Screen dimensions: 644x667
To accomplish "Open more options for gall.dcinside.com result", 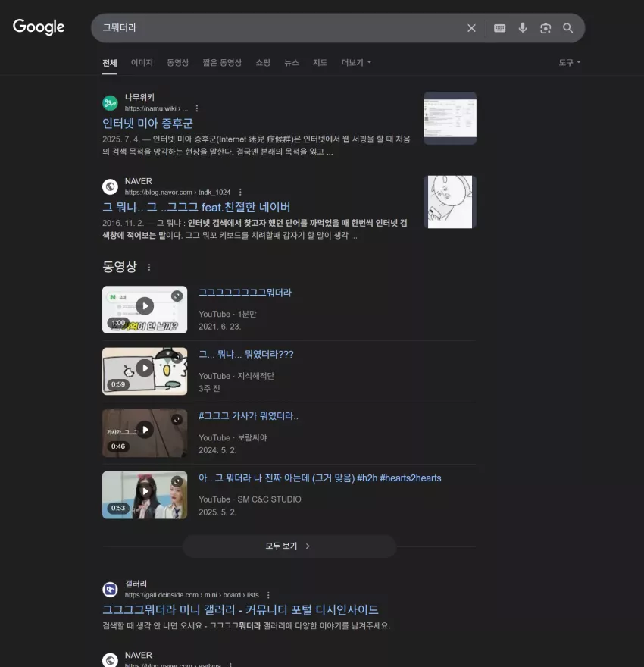I will tap(268, 595).
